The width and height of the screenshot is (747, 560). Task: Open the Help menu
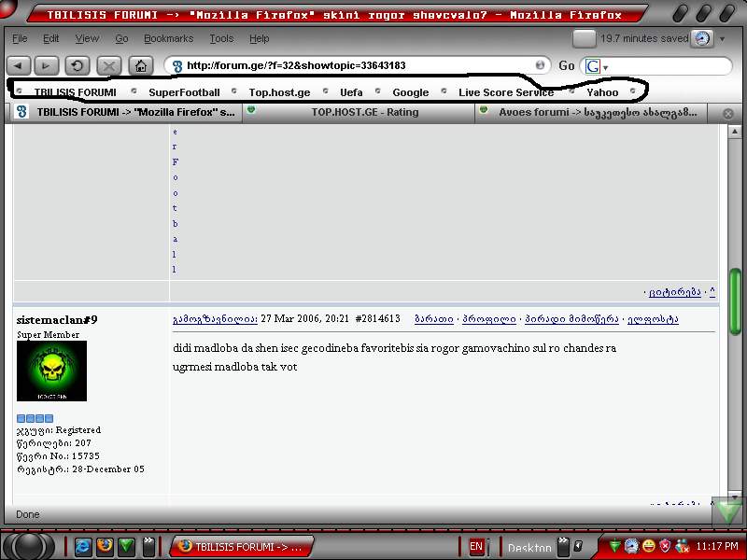(x=260, y=38)
